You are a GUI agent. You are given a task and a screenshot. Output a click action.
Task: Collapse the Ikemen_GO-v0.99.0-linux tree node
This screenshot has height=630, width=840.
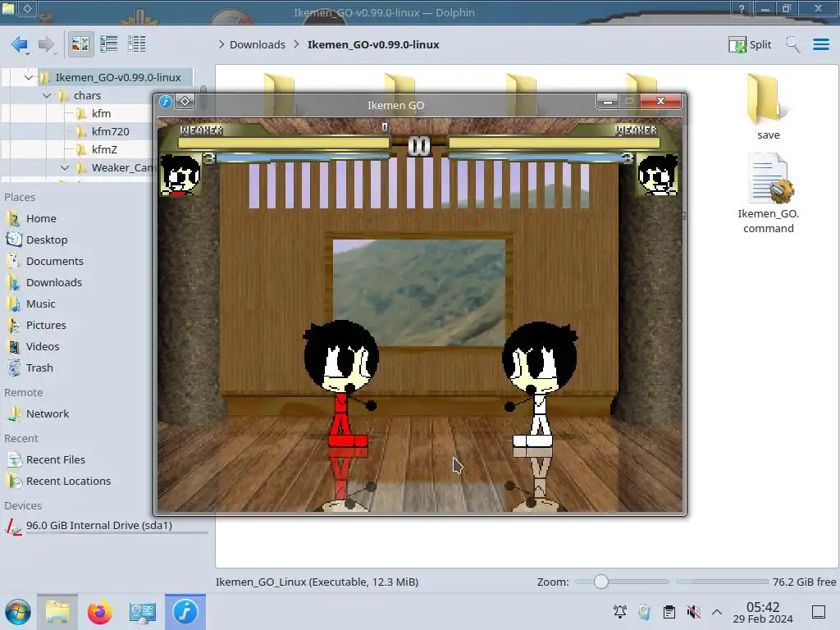coord(29,77)
